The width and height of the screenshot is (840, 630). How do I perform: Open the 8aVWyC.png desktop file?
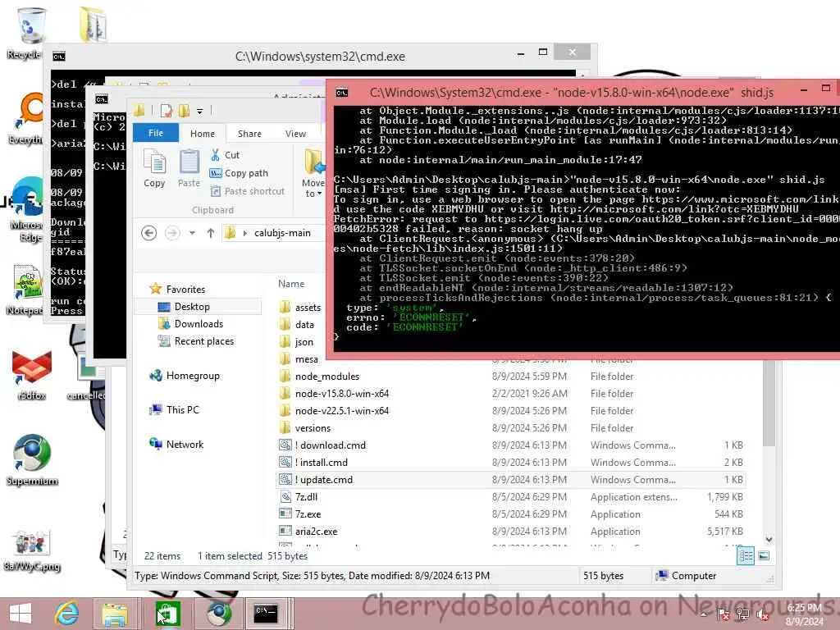[x=32, y=550]
